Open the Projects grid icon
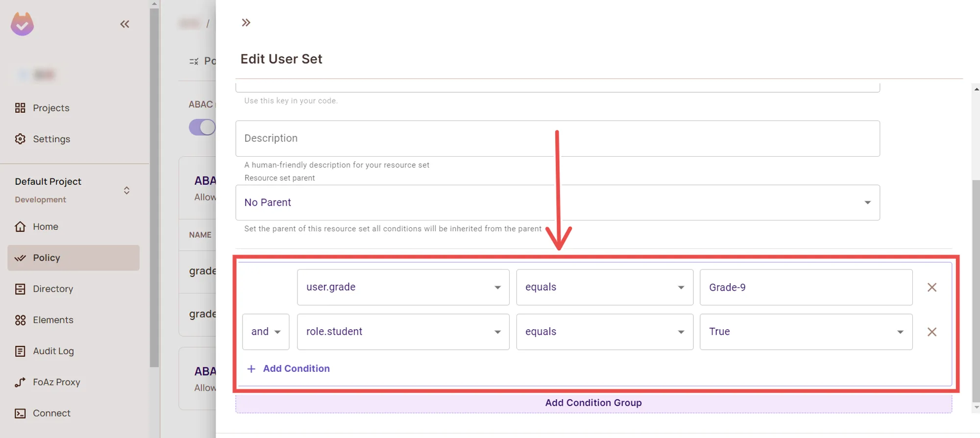This screenshot has width=980, height=438. tap(20, 108)
